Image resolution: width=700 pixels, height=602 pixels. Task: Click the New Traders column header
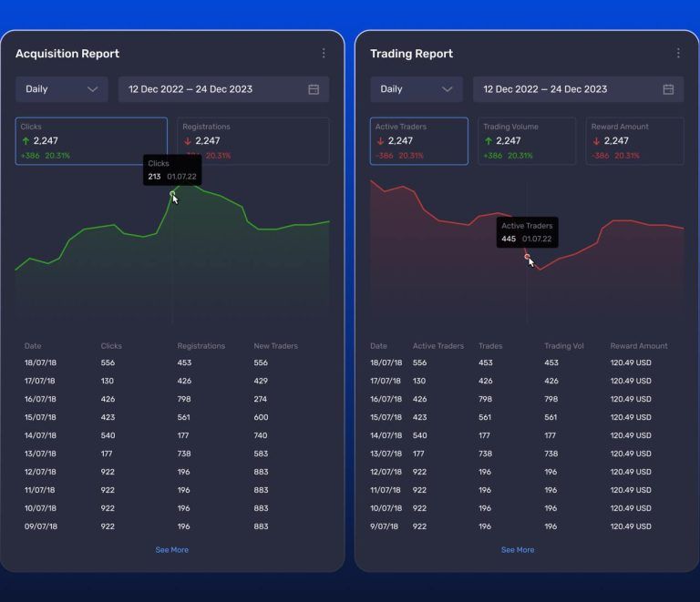pos(275,346)
